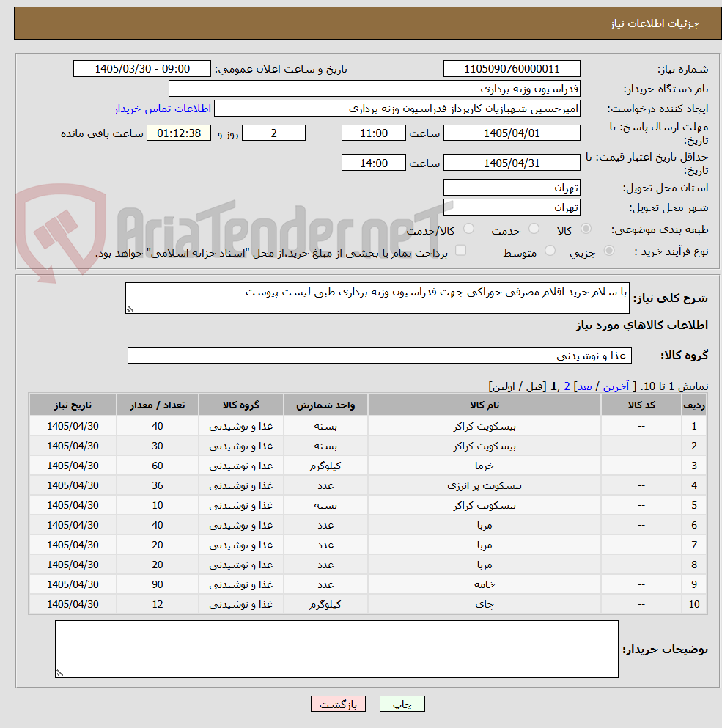Click the چاپ print button
Screen dimensions: 722x728
coord(402,704)
